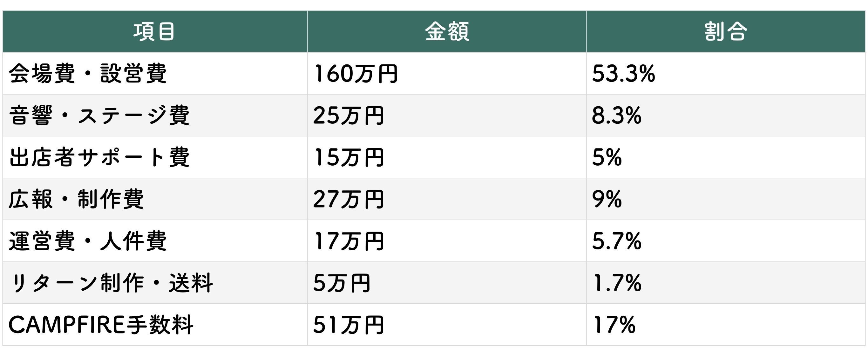Click the 項目 column header
868x356 pixels.
154,32
